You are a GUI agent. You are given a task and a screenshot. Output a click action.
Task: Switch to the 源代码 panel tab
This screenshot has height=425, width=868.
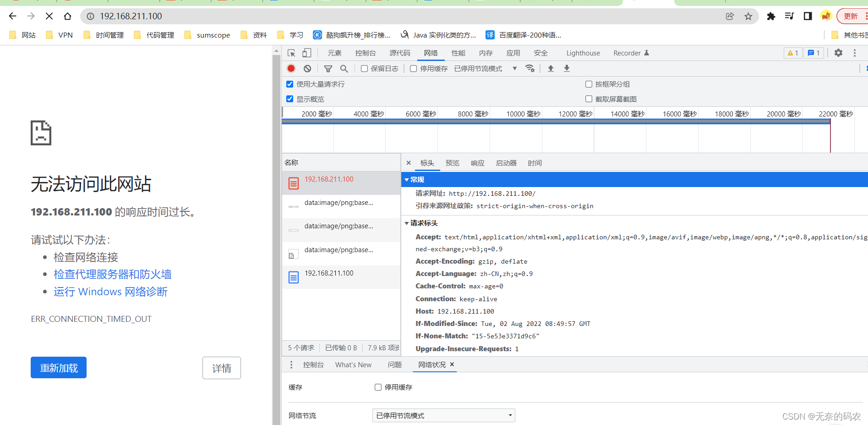(x=399, y=53)
